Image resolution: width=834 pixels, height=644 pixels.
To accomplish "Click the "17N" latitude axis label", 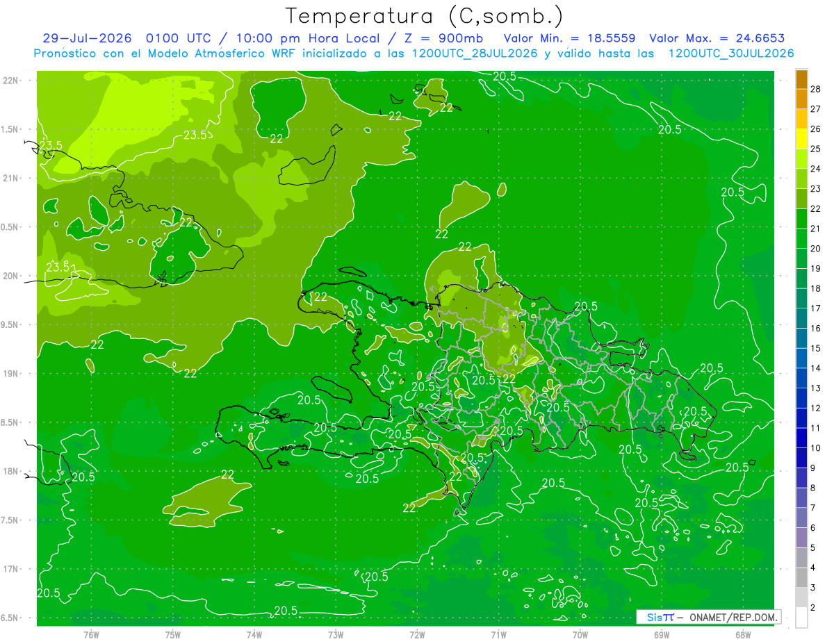I will 10,569.
